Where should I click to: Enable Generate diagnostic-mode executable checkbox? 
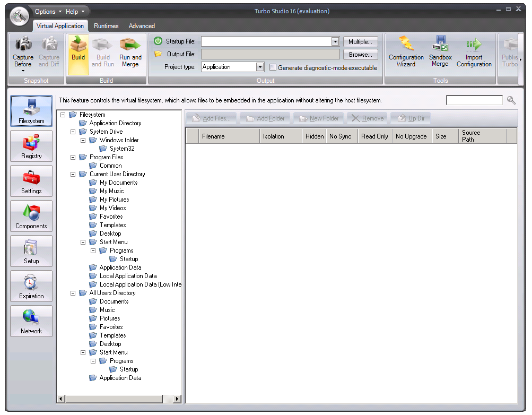coord(273,67)
